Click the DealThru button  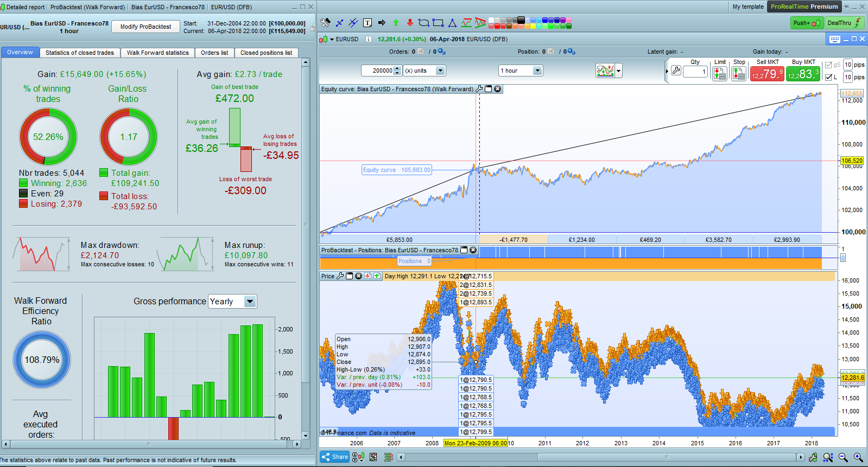(844, 23)
